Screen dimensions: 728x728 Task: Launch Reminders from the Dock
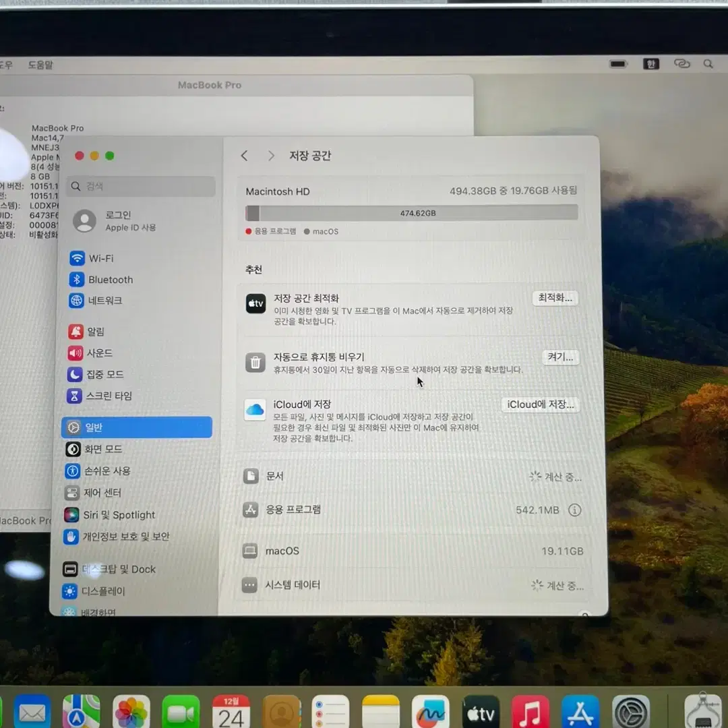330,712
